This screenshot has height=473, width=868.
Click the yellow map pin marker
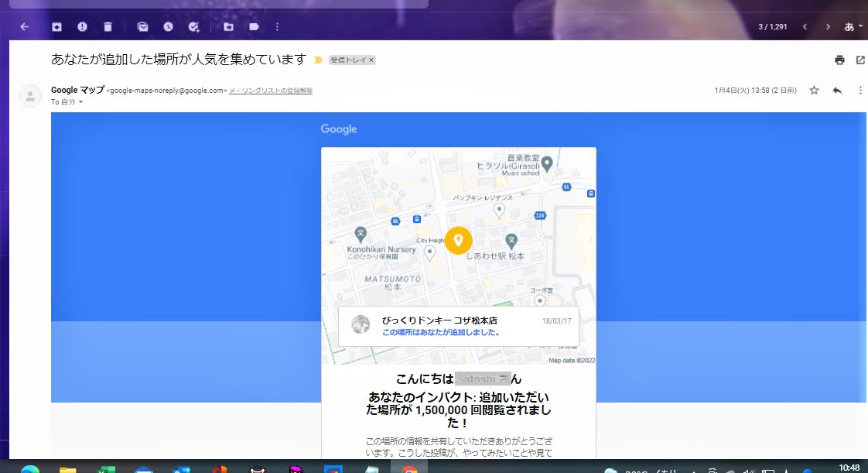[458, 241]
